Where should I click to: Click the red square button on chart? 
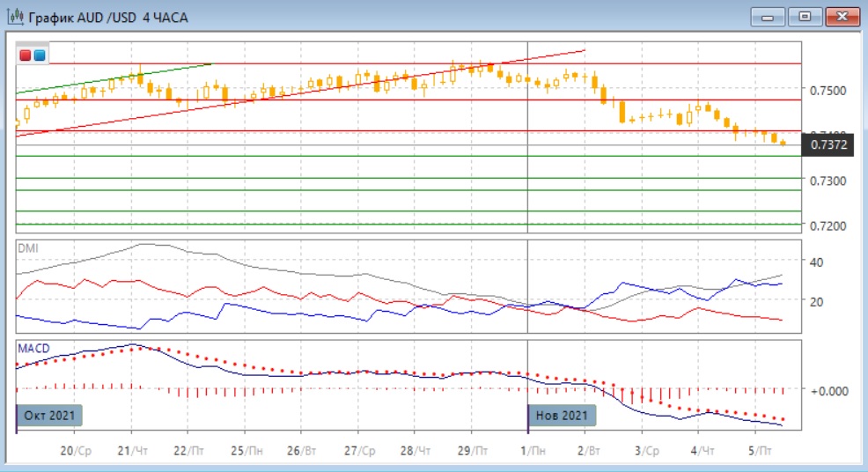click(x=26, y=55)
